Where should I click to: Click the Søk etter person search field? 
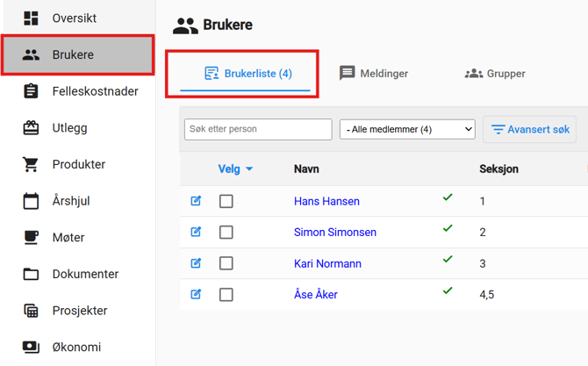coord(258,129)
